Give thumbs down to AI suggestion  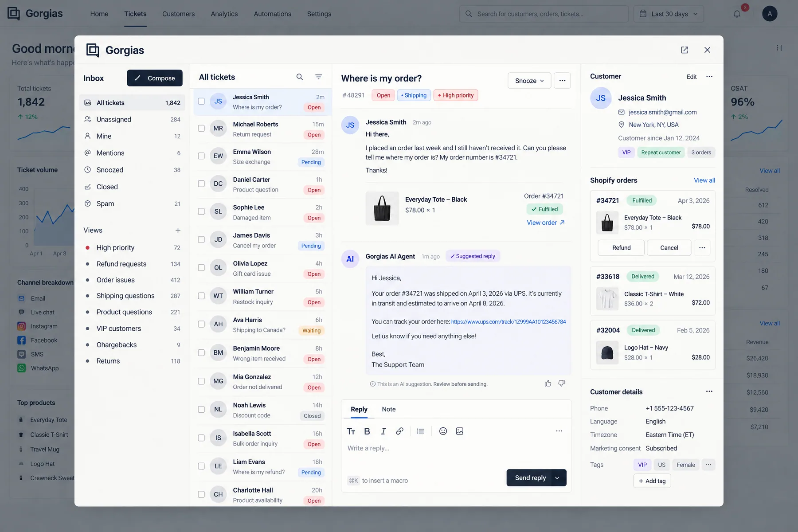point(562,383)
